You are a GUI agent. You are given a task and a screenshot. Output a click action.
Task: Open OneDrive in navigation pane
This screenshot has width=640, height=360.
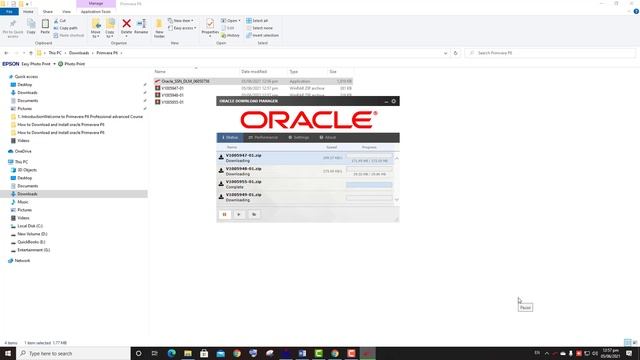point(23,151)
